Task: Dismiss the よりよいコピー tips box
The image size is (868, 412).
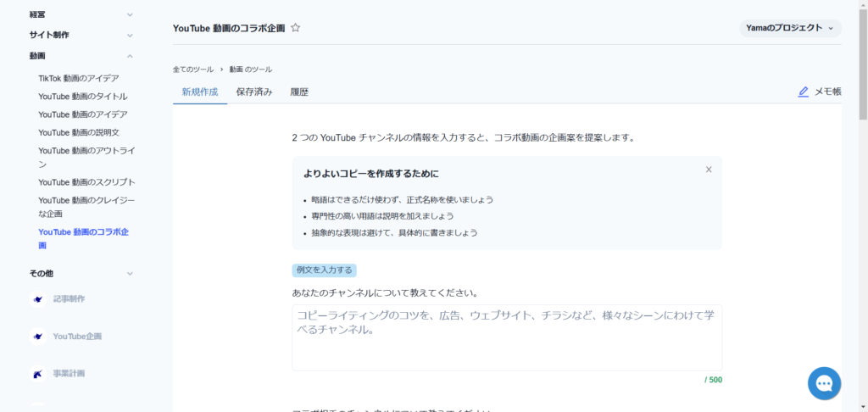Action: pyautogui.click(x=709, y=170)
